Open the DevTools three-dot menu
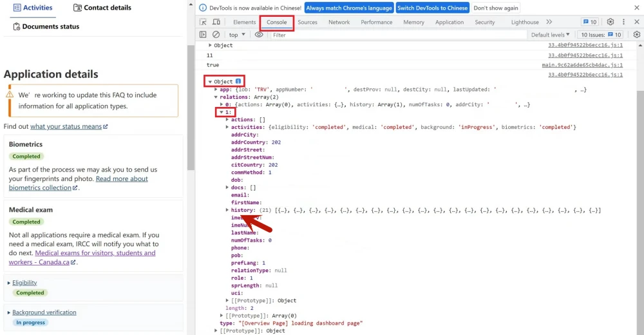Image resolution: width=644 pixels, height=335 pixels. pyautogui.click(x=623, y=22)
